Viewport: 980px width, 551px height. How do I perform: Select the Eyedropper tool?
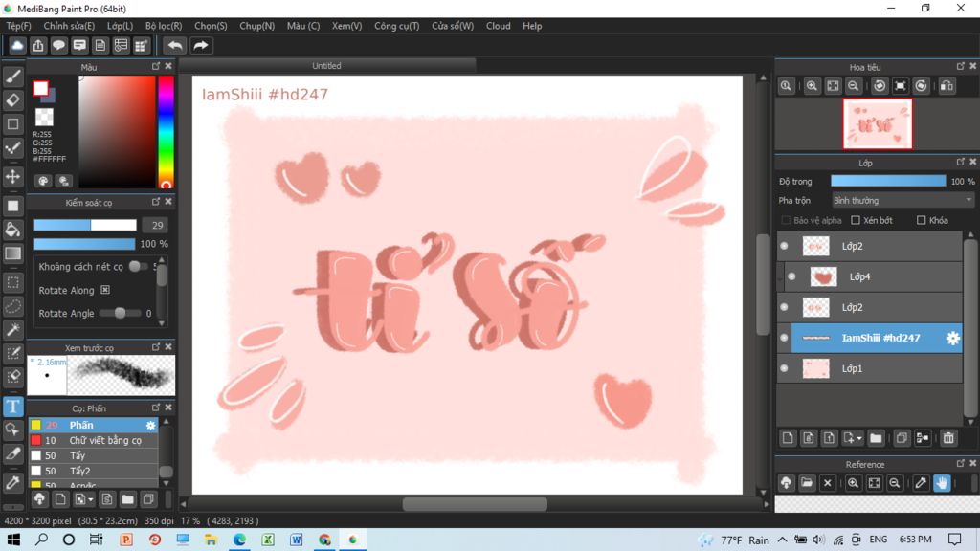pos(13,482)
